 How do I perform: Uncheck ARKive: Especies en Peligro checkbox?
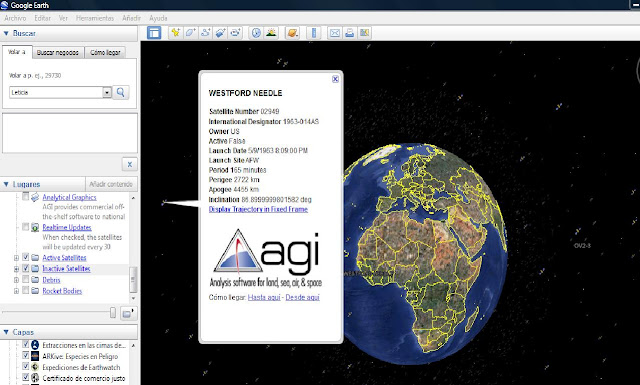(25, 355)
